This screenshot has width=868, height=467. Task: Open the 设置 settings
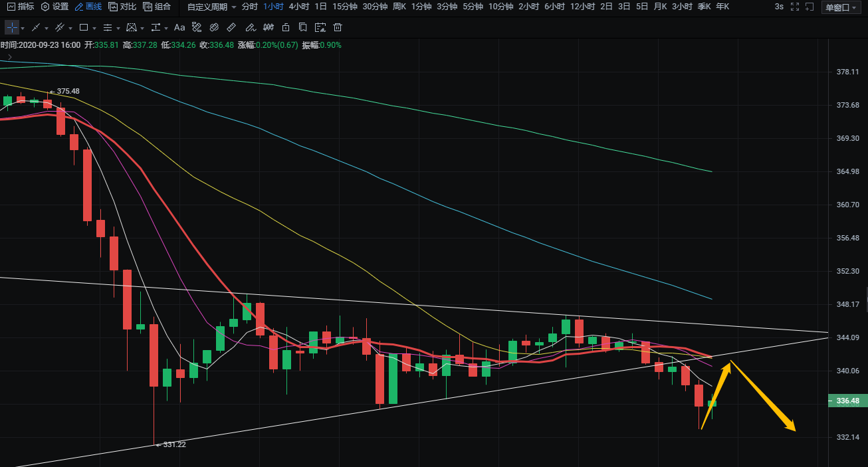[54, 7]
